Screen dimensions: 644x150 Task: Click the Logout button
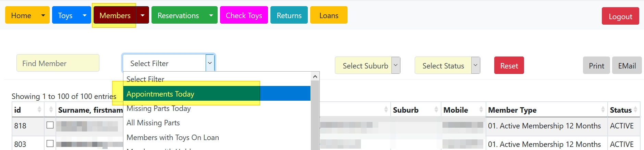click(620, 16)
